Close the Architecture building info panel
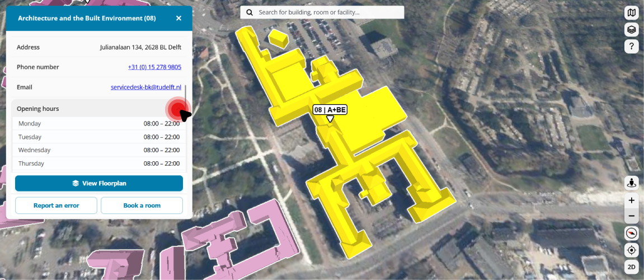Image resolution: width=644 pixels, height=280 pixels. [x=178, y=18]
